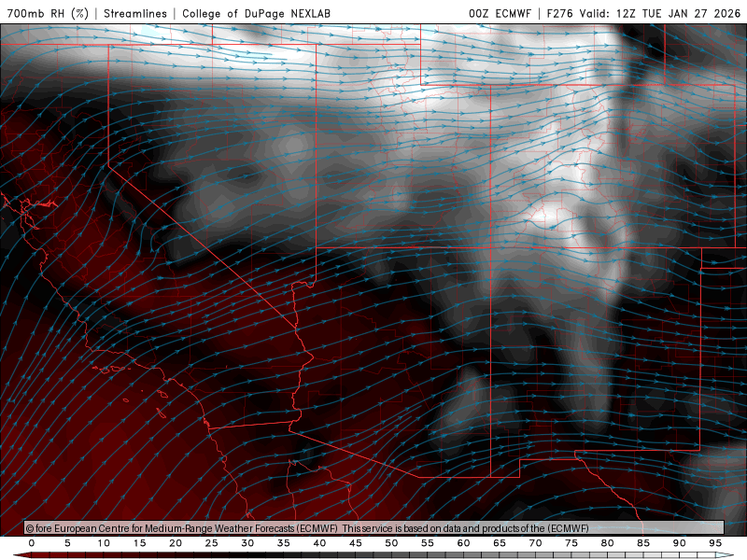Click the "Streamlines" label in header
Screen dimensions: 747x560
coord(135,13)
